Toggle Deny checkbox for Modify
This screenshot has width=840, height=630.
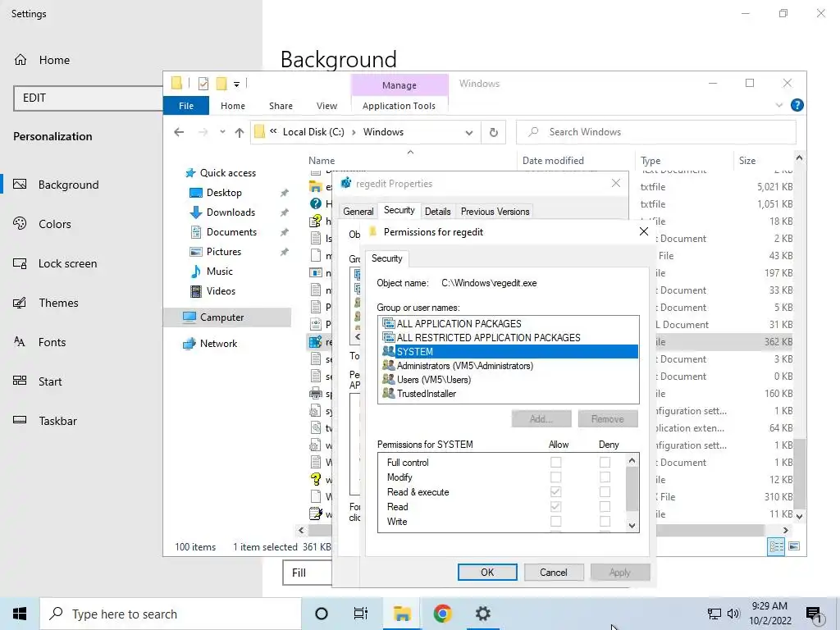[605, 477]
